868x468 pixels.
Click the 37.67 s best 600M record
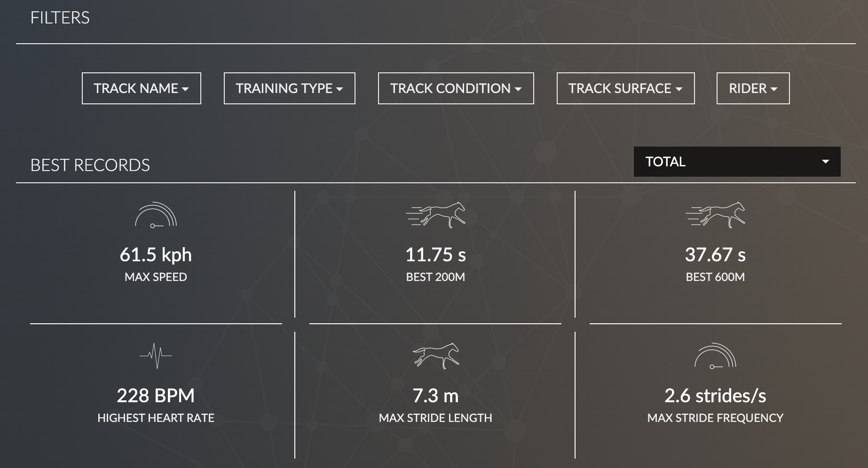[x=715, y=255]
